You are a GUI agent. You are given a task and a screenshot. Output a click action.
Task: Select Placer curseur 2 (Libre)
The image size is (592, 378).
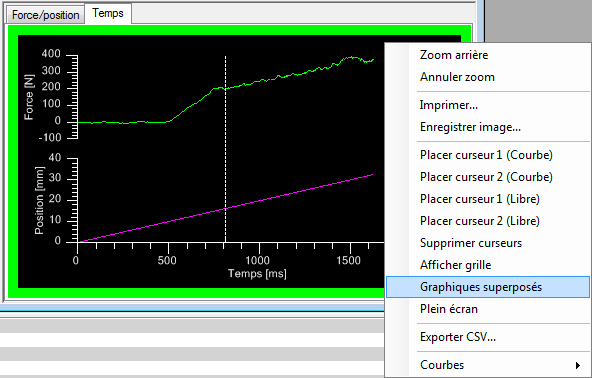coord(487,221)
